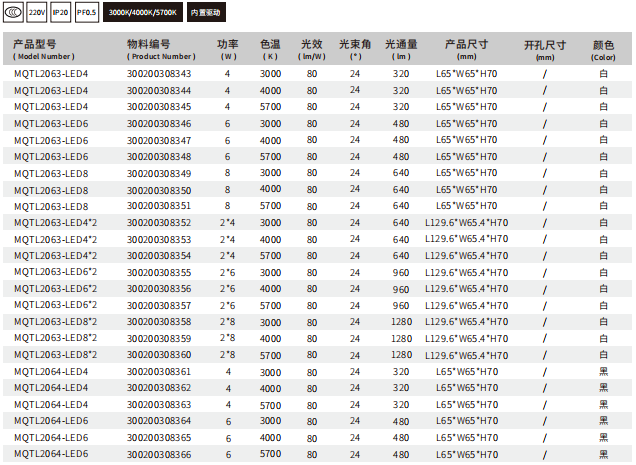Viewport: 636px width, 465px height.
Task: Click product number 300200308357
Action: click(159, 306)
